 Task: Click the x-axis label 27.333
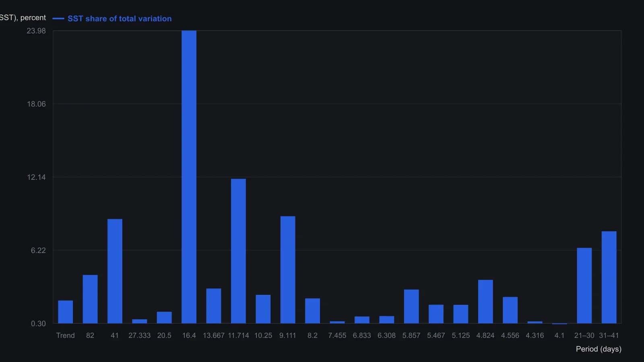pyautogui.click(x=139, y=335)
